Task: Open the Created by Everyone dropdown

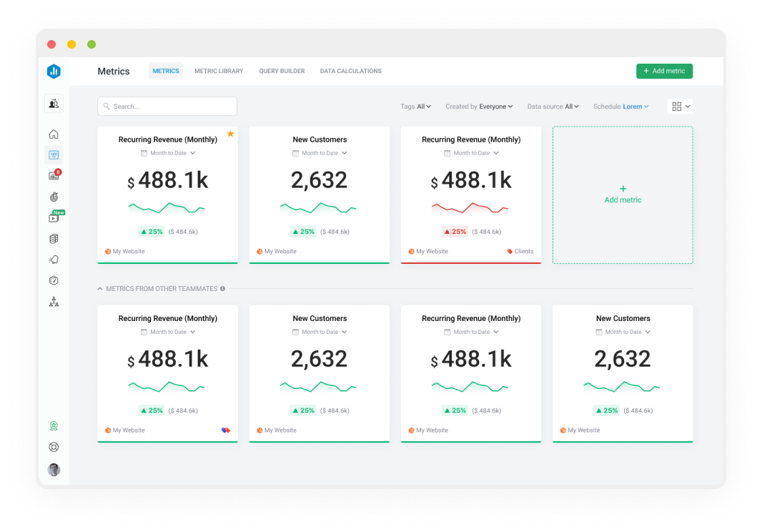Action: 479,107
